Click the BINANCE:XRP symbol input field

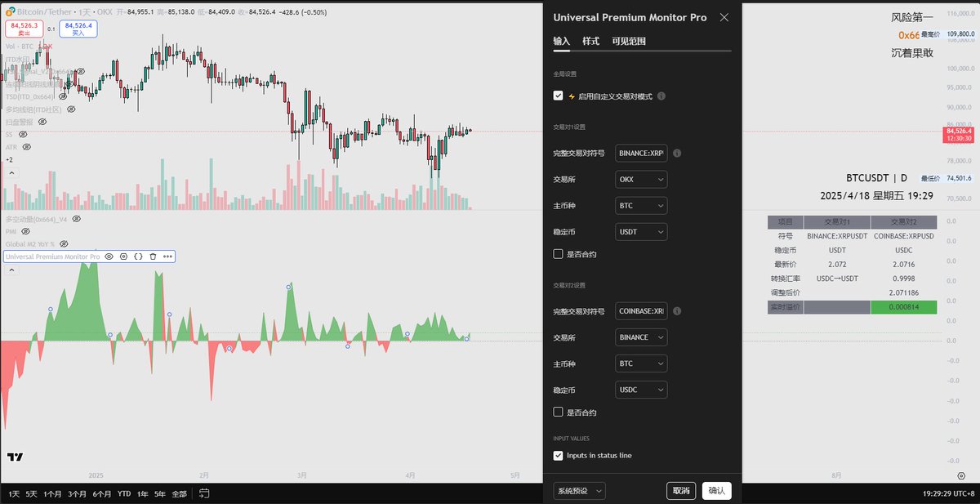tap(641, 153)
